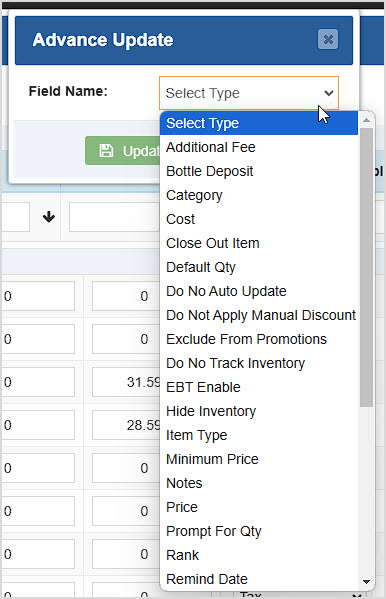
Task: Choose Exclude From Promotions option
Action: 259,339
